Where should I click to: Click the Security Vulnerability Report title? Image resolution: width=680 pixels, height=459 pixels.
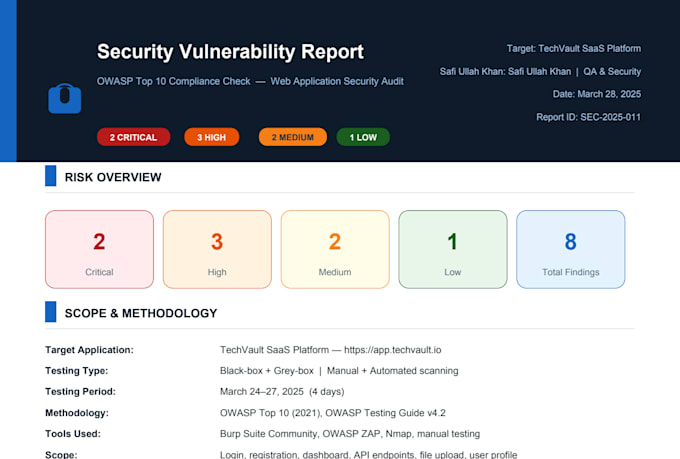[x=230, y=52]
